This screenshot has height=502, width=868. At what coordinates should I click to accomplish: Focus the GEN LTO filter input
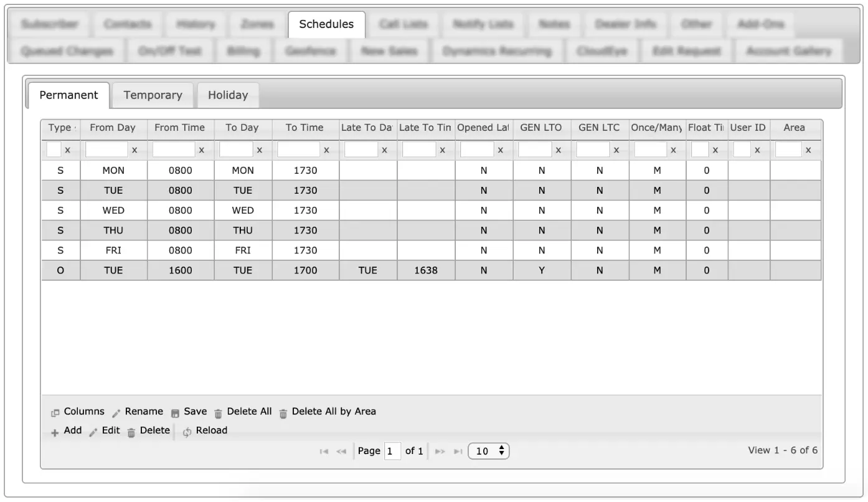534,150
